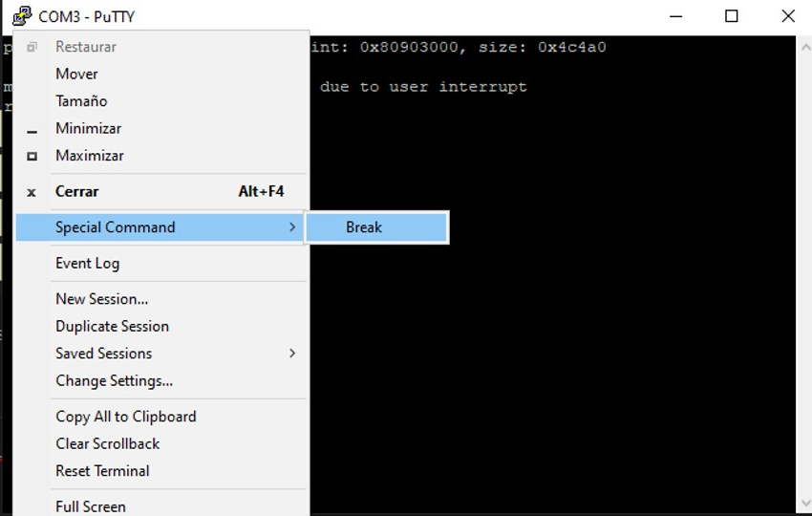
Task: Select Mover in the system menu
Action: [76, 75]
